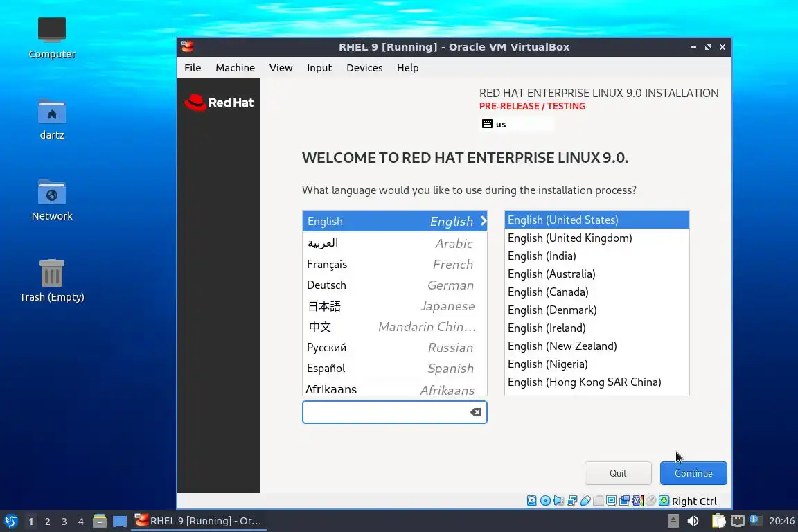The height and width of the screenshot is (532, 798).
Task: Click the keyboard capture green arrow icon
Action: coord(664,501)
